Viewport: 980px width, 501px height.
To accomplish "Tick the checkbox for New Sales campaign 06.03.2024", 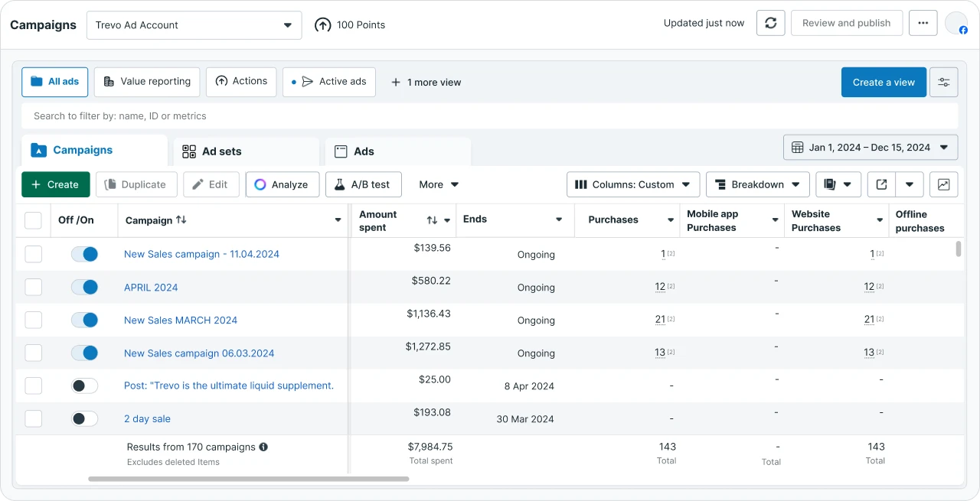I will coord(33,353).
